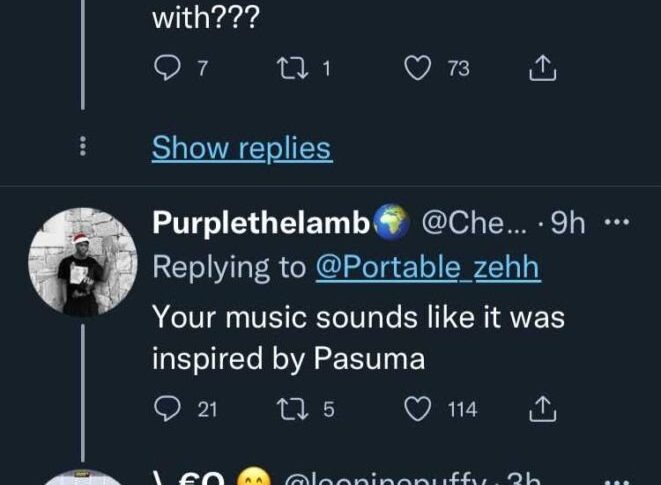Screen dimensions: 661x485
Task: Open the three-dot menu beside Show replies
Action: [x=84, y=148]
